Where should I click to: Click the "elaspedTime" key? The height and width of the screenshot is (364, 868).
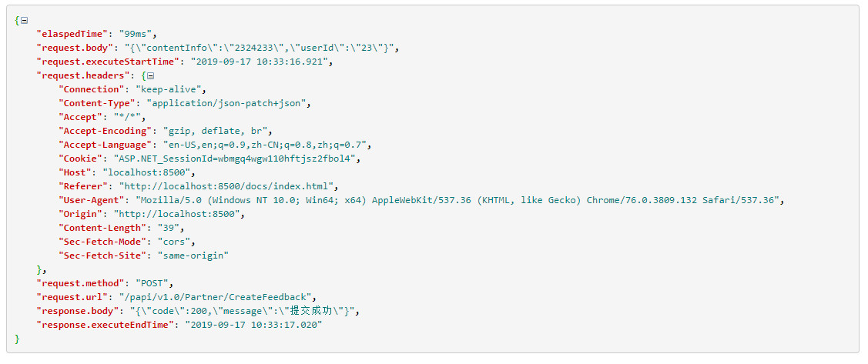tap(72, 34)
